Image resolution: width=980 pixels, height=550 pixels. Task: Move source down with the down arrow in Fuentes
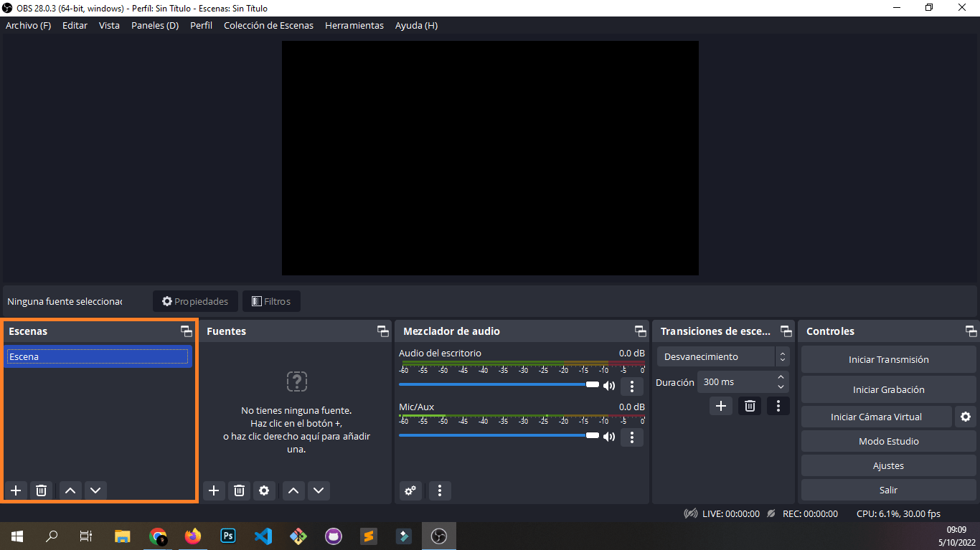click(319, 490)
